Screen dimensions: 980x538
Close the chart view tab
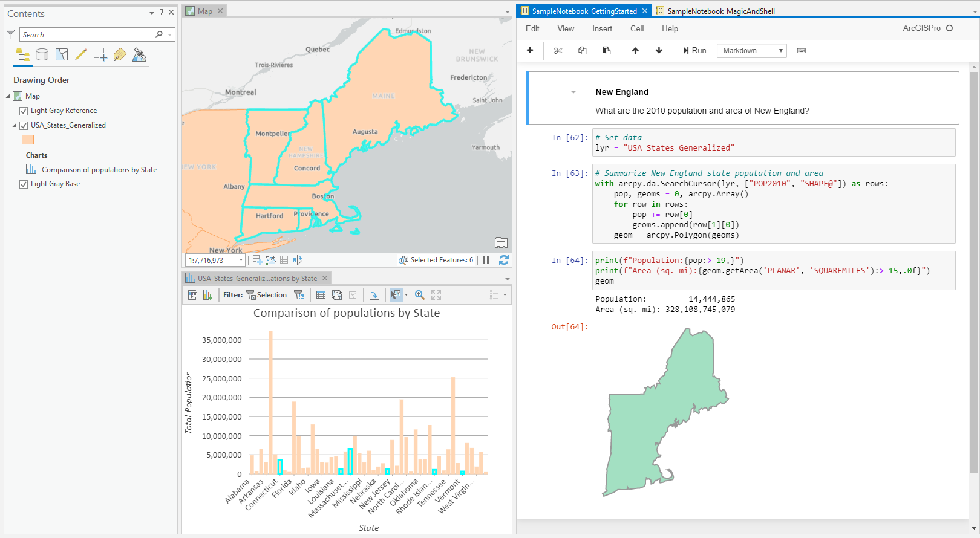tap(325, 278)
